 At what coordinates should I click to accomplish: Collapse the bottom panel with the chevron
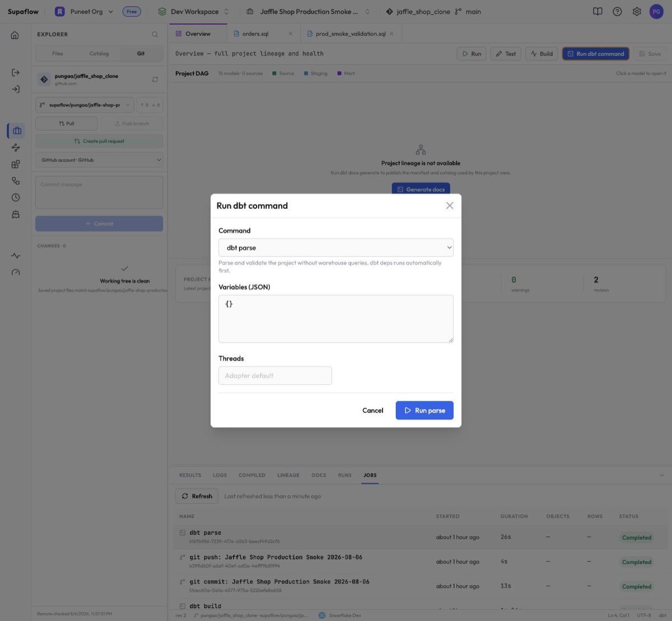pyautogui.click(x=661, y=475)
